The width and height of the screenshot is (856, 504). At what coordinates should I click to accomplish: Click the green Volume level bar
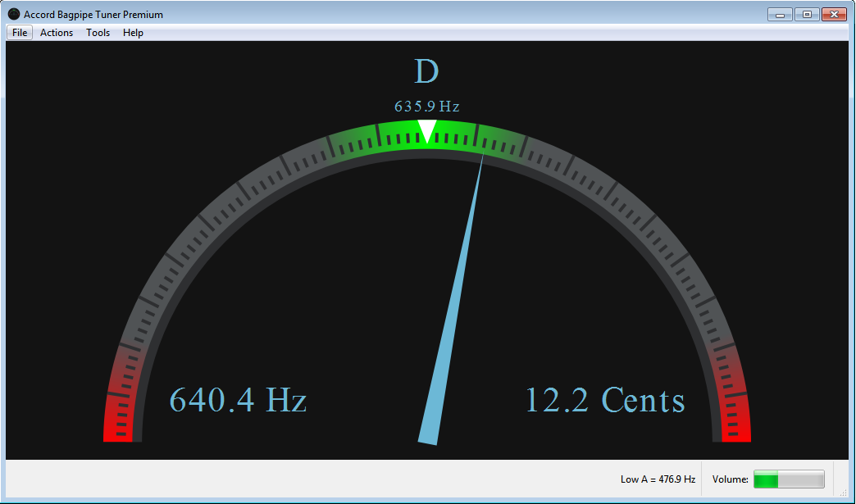pyautogui.click(x=789, y=479)
